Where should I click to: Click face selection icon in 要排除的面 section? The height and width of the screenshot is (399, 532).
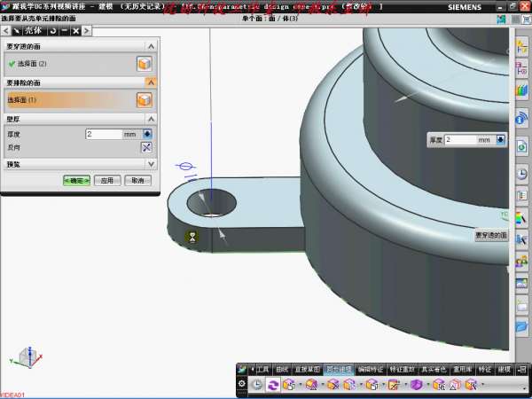click(143, 99)
